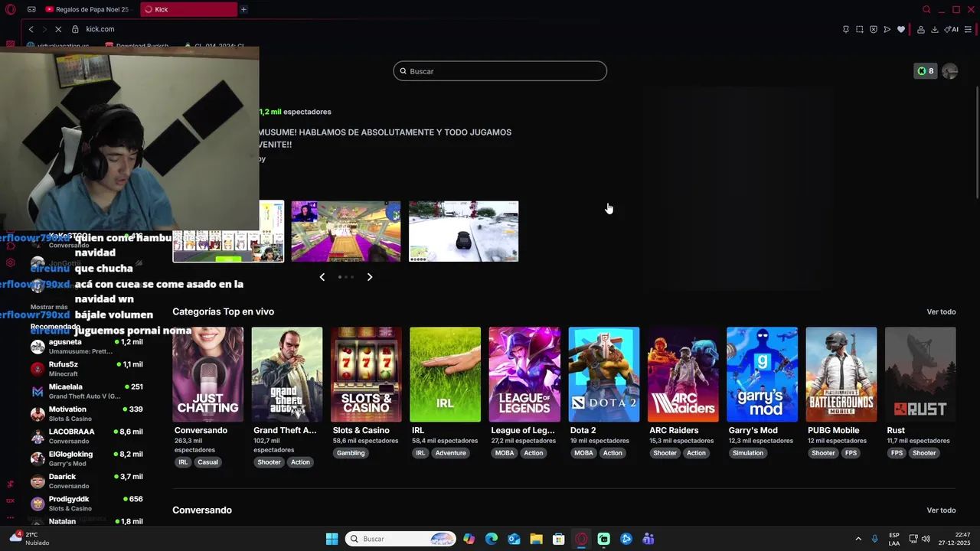
Task: Open the Easy Setup sliders icon
Action: 968,29
